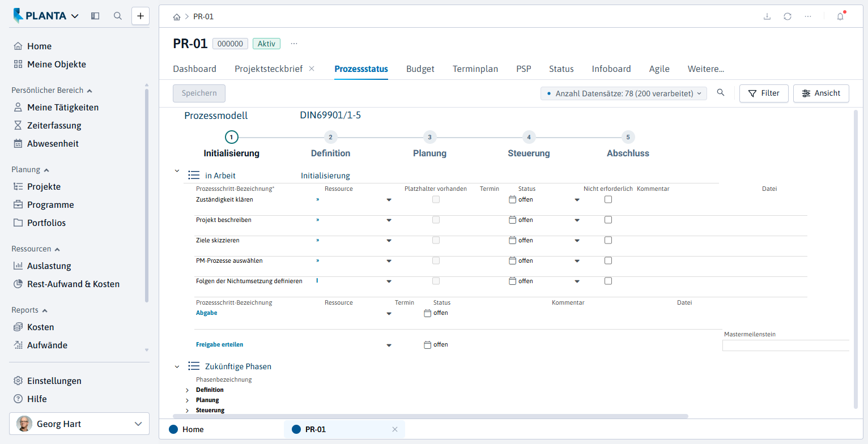Open the Ansicht button

pos(821,93)
